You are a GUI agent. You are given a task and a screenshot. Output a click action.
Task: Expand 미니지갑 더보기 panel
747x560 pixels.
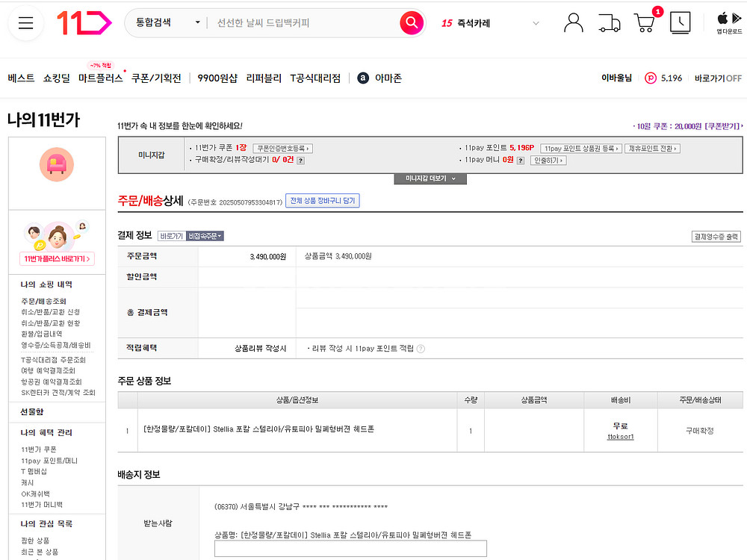430,179
